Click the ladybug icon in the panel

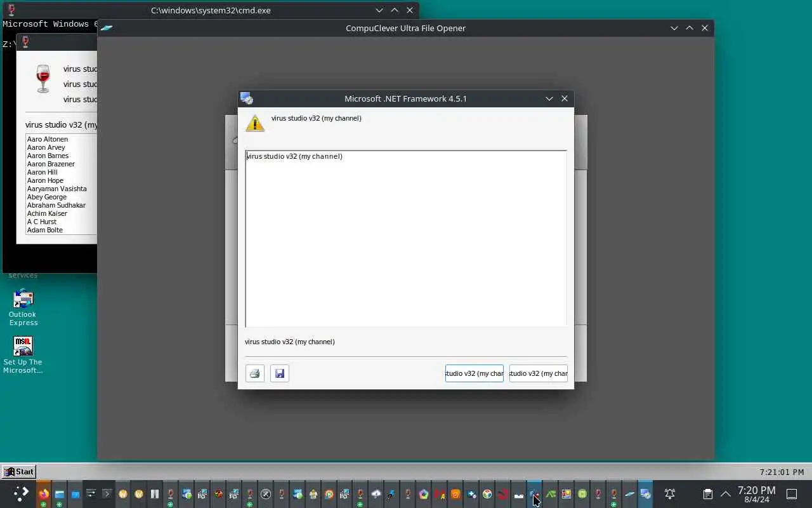click(x=218, y=493)
